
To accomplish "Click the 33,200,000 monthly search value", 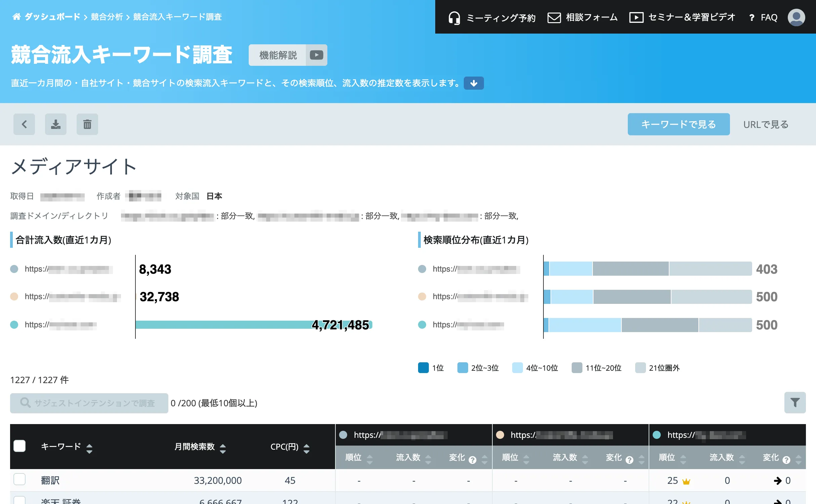I will click(218, 480).
